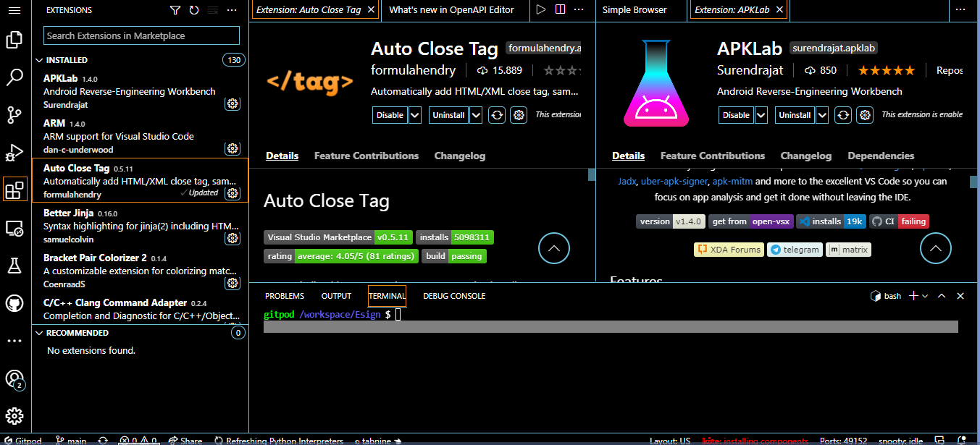Open the gear menu for APKLab in the list
The image size is (980, 445).
point(233,104)
